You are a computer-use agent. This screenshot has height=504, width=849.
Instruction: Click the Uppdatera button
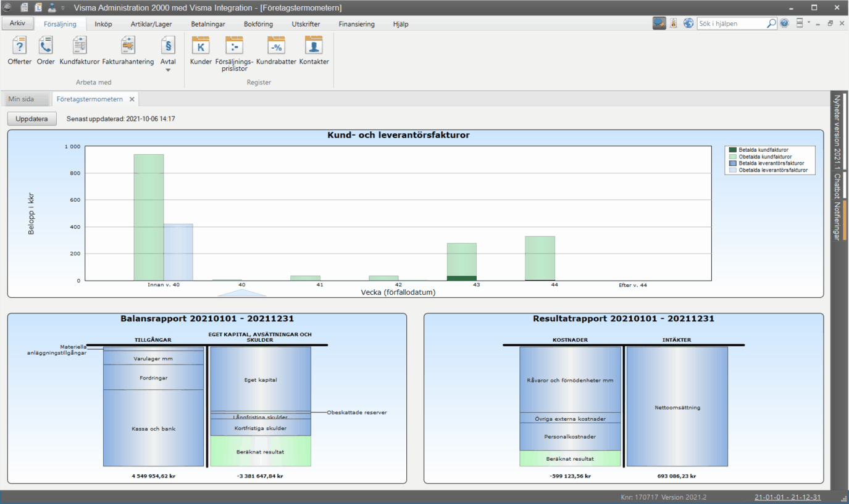click(x=32, y=118)
